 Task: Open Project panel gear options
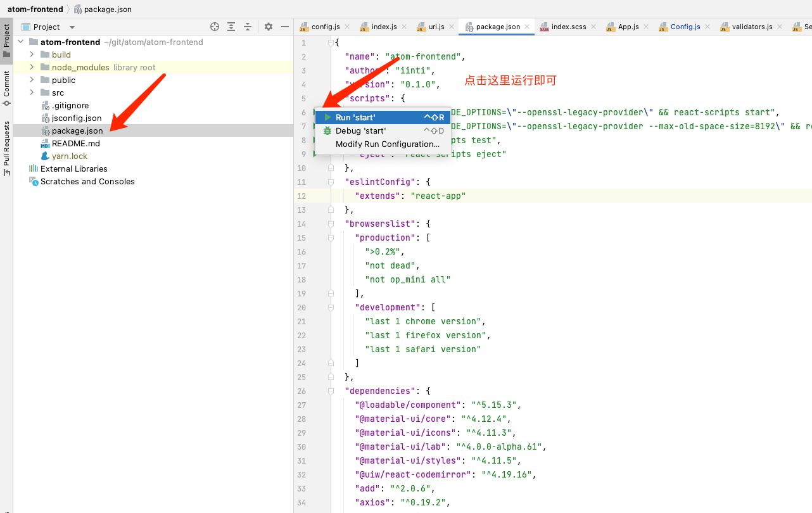point(269,27)
